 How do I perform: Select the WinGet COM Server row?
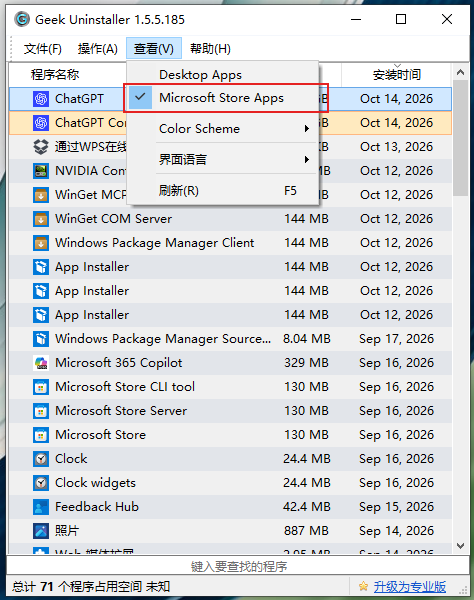[x=230, y=219]
